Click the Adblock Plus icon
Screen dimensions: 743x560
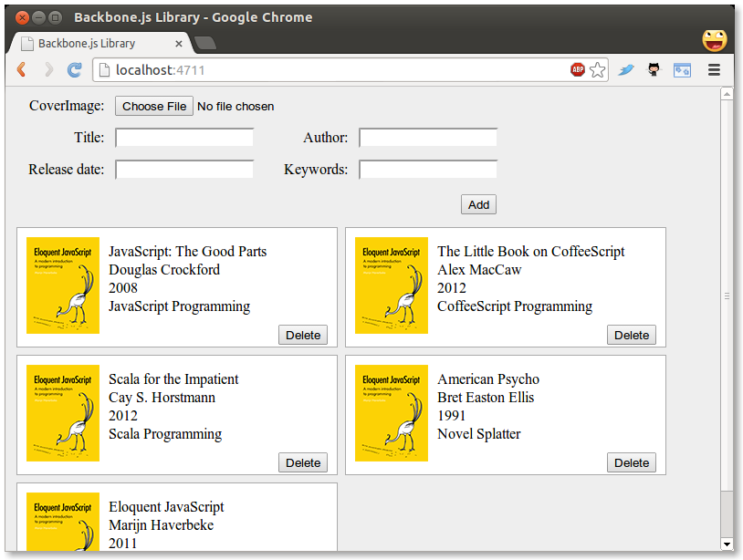pyautogui.click(x=578, y=70)
